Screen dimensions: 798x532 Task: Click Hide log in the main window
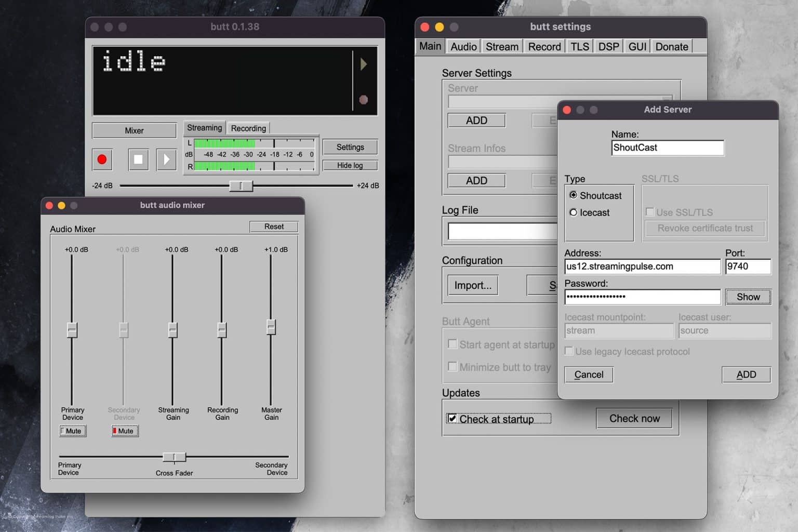[x=350, y=165]
